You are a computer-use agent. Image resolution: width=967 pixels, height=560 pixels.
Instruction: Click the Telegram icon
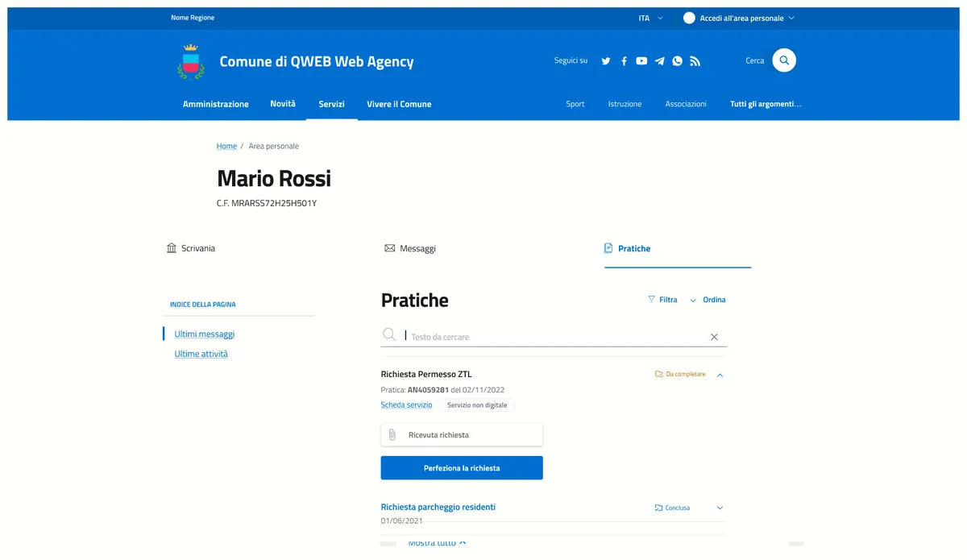659,60
